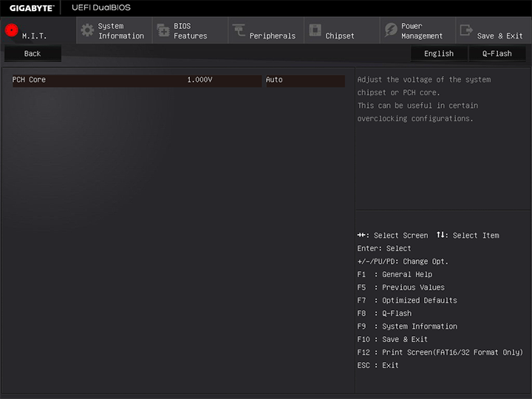
Task: Switch to the Chipset tab text label
Action: pos(340,35)
